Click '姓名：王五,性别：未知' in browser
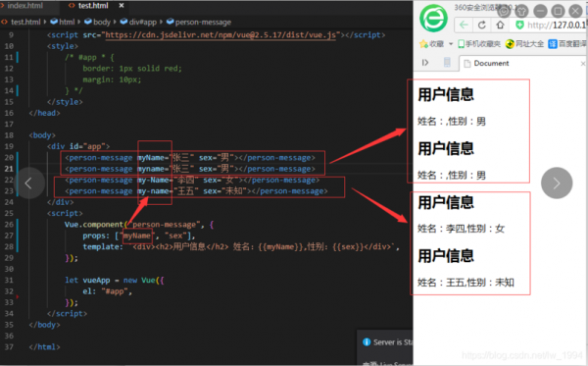The width and height of the screenshot is (588, 366). point(465,283)
